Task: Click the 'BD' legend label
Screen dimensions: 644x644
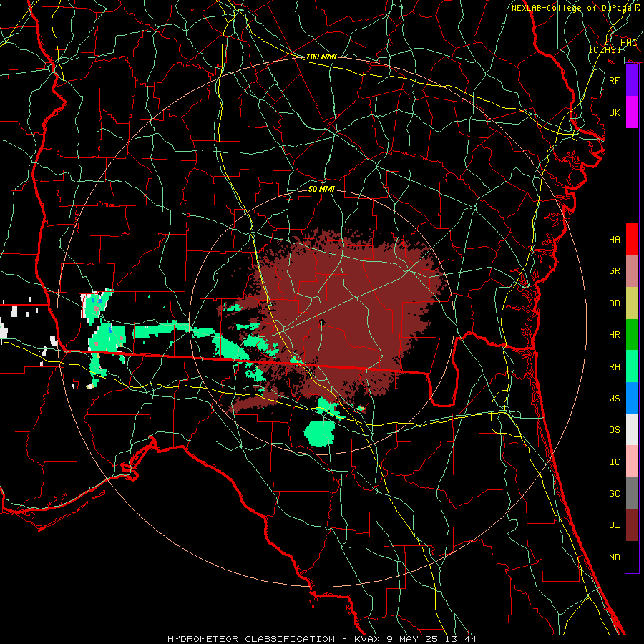Action: [614, 303]
